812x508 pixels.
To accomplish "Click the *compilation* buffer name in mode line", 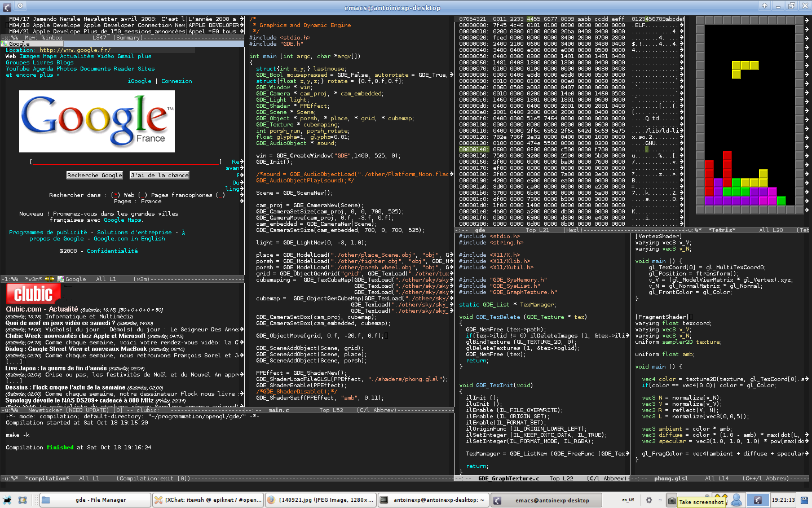I will [47, 479].
